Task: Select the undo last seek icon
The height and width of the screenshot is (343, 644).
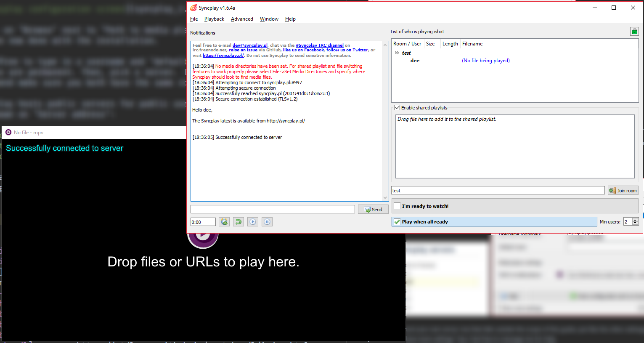Action: [x=238, y=221]
